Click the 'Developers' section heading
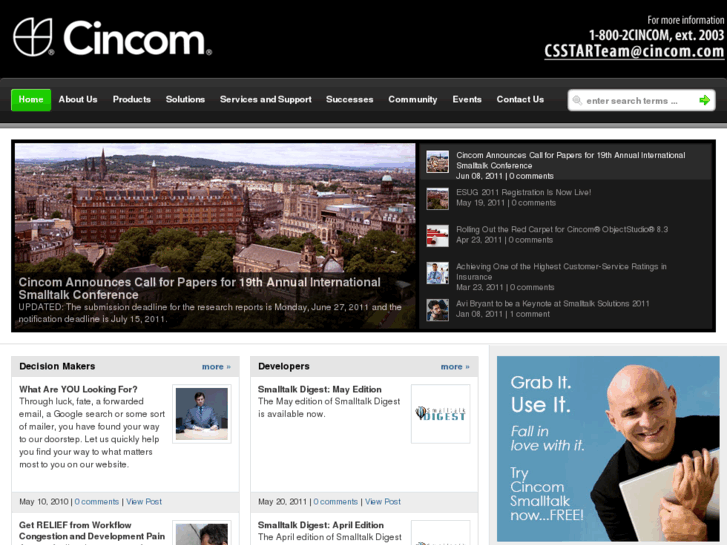Image resolution: width=727 pixels, height=545 pixels. pyautogui.click(x=284, y=366)
